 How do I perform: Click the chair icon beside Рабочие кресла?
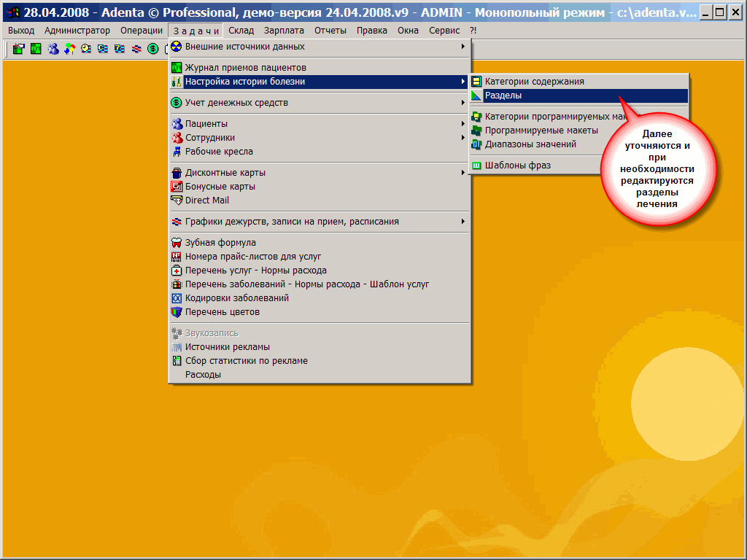[176, 152]
